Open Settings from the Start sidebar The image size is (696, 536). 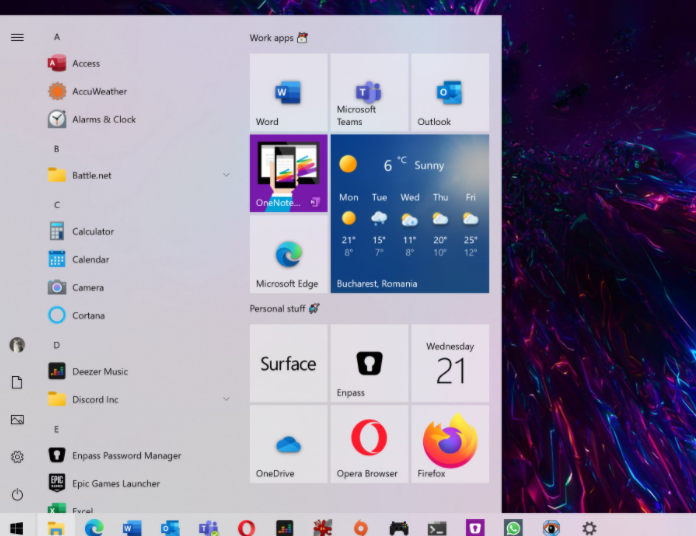(17, 457)
